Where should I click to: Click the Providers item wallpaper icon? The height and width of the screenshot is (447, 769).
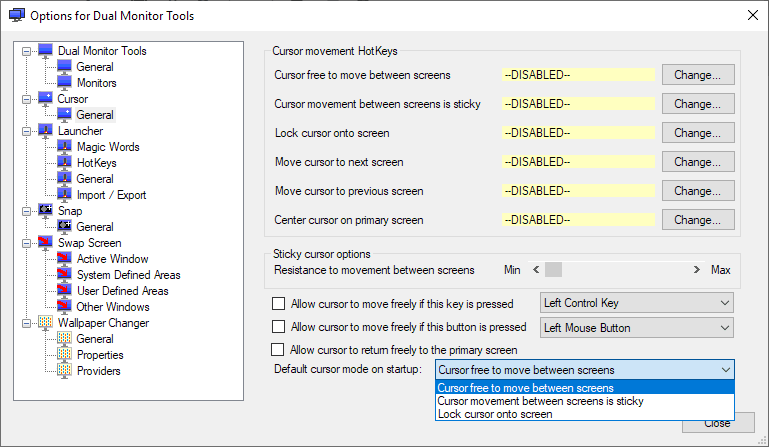(x=64, y=370)
